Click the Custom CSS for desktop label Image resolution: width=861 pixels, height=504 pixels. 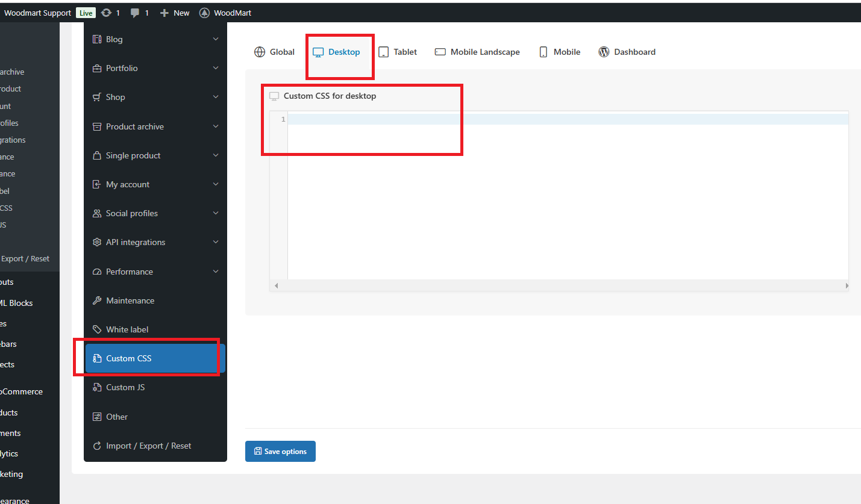point(330,96)
